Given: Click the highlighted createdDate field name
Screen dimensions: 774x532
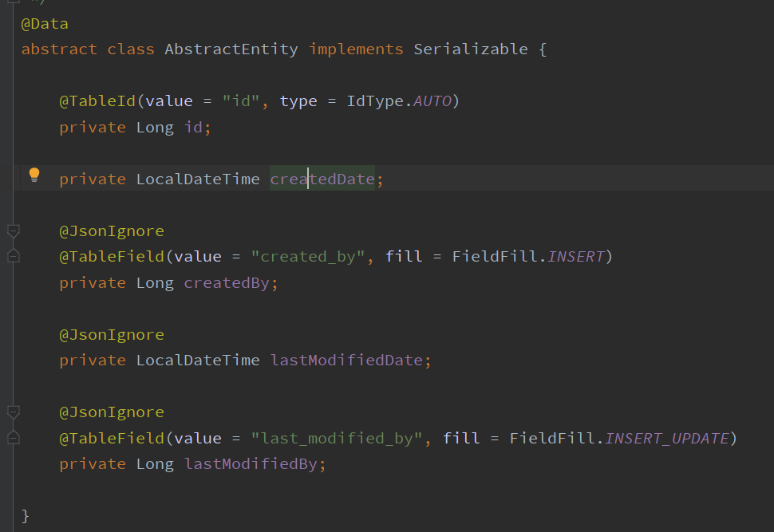Looking at the screenshot, I should click(x=322, y=179).
